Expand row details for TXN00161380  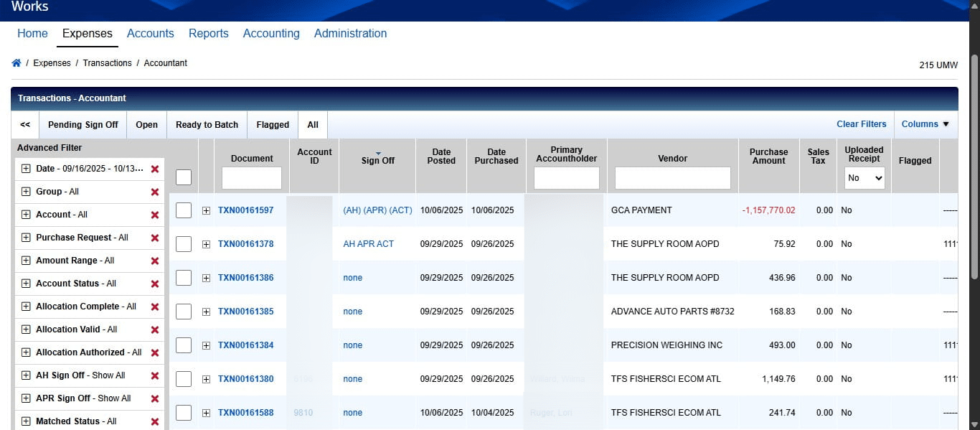pos(206,379)
